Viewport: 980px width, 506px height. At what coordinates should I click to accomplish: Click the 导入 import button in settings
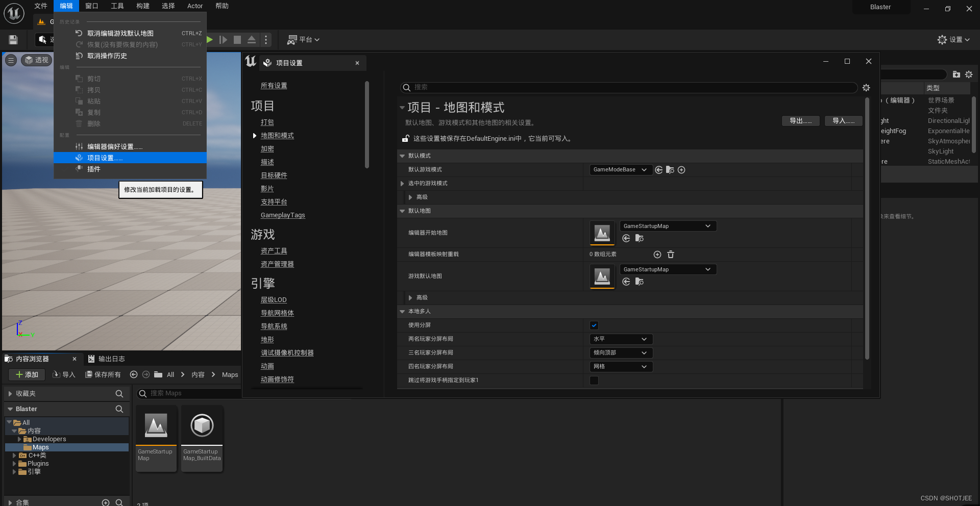[x=843, y=121]
